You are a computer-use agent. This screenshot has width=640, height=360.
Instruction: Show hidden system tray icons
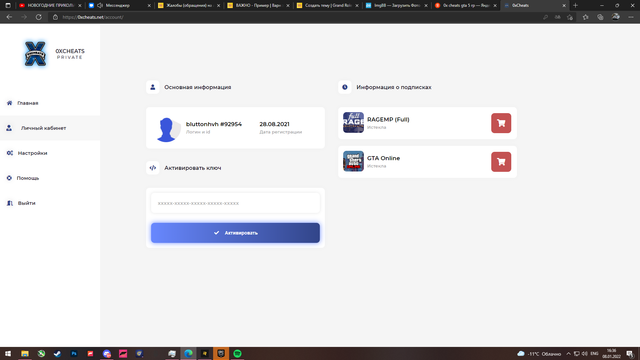click(568, 353)
